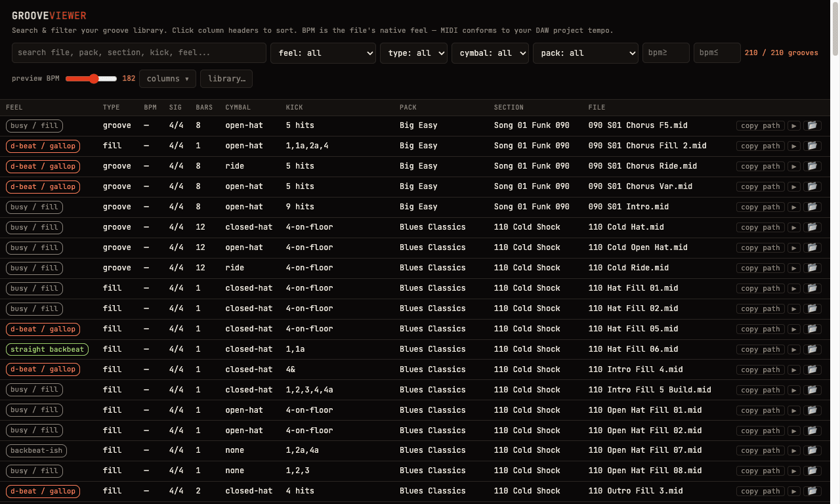This screenshot has height=504, width=840.
Task: Open folder icon for 090 S01 Chorus Ride.mid
Action: click(x=812, y=167)
